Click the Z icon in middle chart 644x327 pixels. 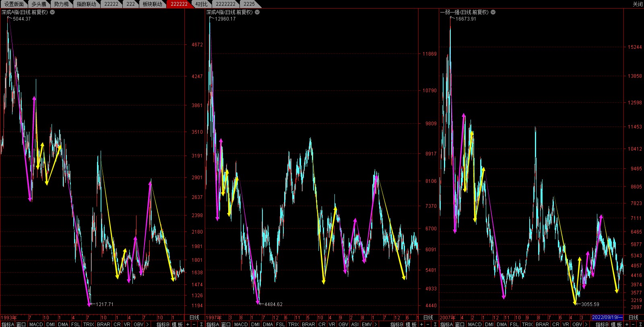click(x=435, y=324)
